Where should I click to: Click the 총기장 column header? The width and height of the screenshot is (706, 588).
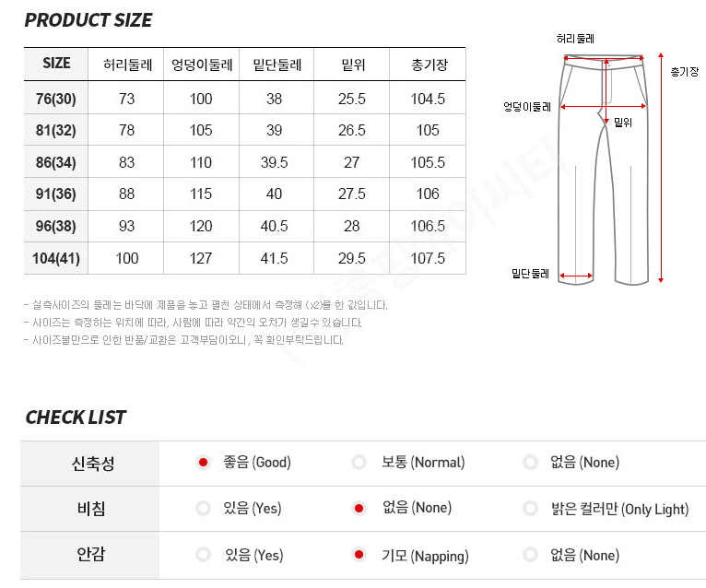click(x=429, y=65)
